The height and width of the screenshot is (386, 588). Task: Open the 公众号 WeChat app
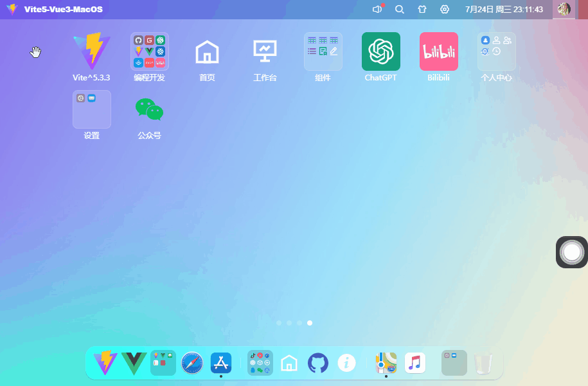(150, 109)
